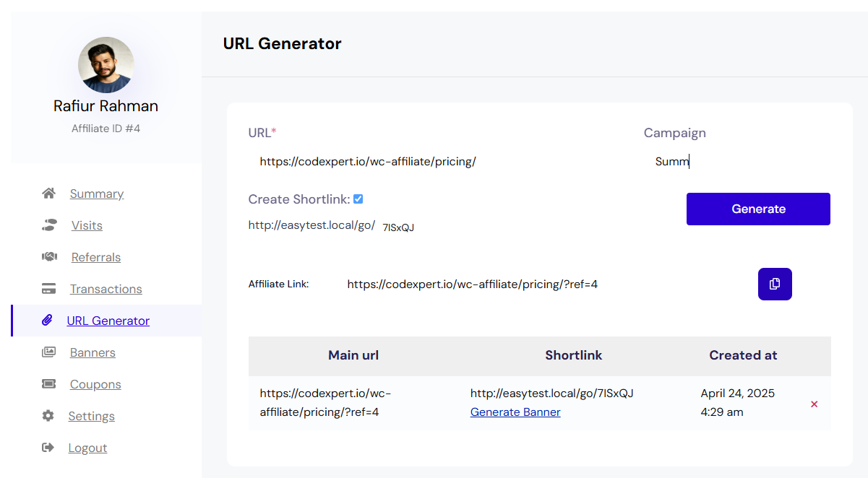Delete the shortlink row with red X

pyautogui.click(x=814, y=404)
